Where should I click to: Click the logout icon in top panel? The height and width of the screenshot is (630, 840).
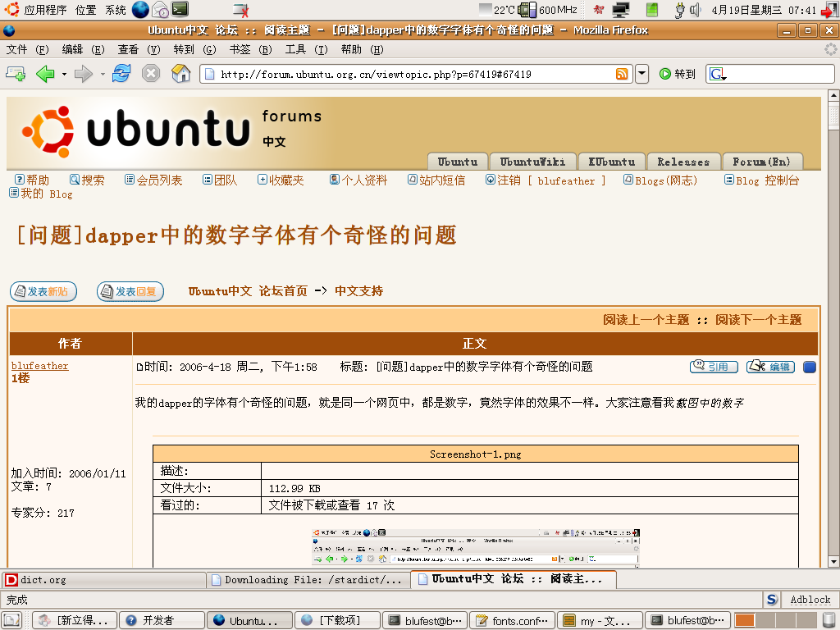click(x=829, y=10)
